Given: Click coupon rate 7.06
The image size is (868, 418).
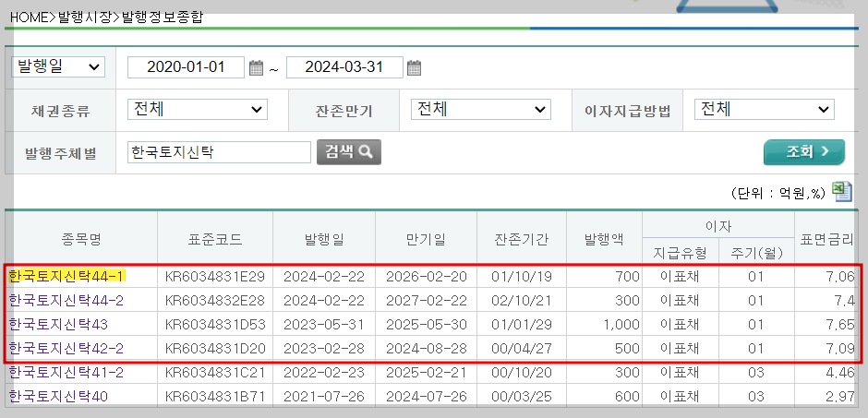Looking at the screenshot, I should 838,276.
